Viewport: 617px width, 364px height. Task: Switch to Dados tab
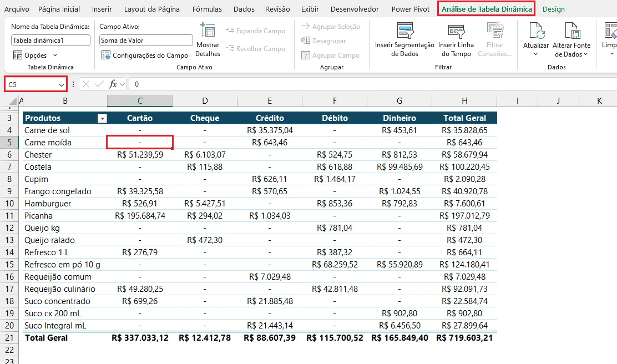click(x=244, y=9)
